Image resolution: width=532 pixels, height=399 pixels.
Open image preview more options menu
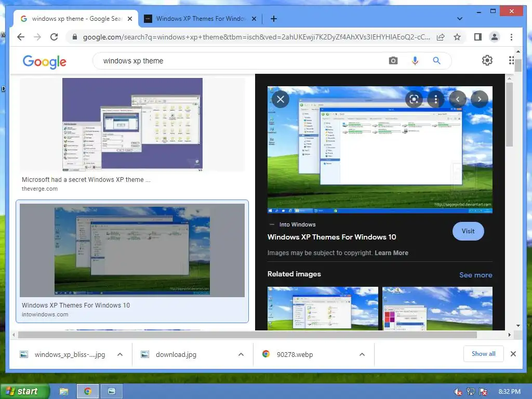coord(436,99)
